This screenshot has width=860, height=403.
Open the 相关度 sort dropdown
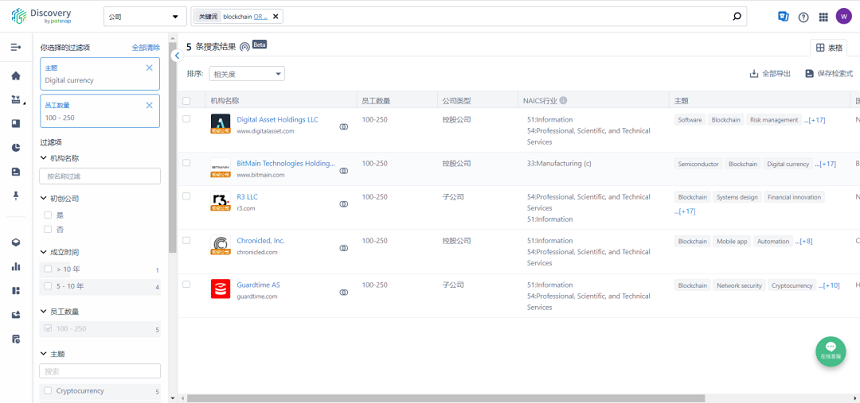[247, 74]
